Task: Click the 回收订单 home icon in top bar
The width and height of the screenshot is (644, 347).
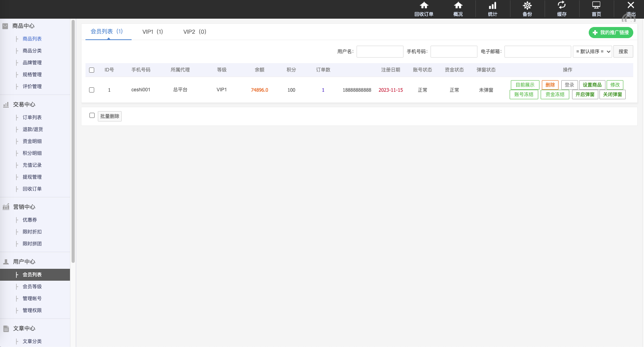Action: [x=424, y=6]
